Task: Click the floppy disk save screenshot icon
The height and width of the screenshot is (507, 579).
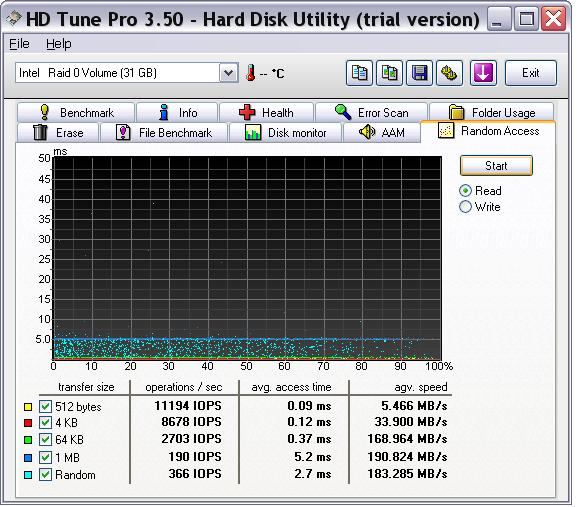Action: 419,73
